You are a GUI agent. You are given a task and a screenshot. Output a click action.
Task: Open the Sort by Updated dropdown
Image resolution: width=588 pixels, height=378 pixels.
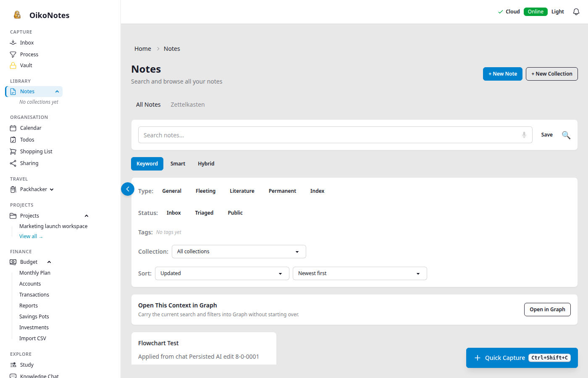(222, 273)
